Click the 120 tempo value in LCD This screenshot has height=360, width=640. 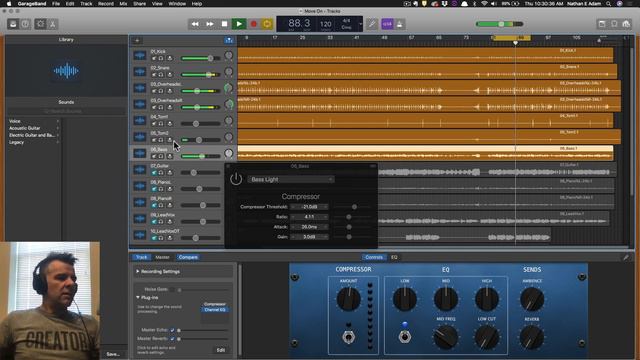(326, 24)
